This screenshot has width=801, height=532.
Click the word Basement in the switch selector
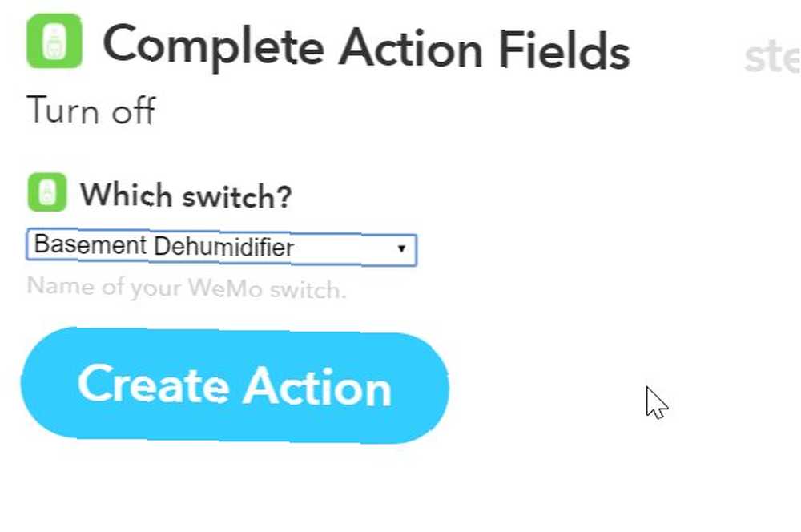91,244
